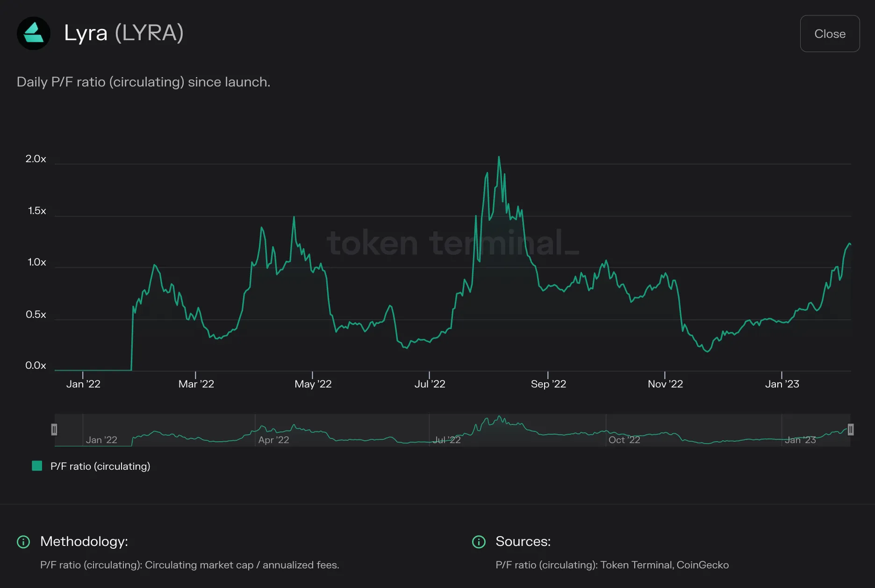Grab the left range navigator handle

(x=54, y=430)
